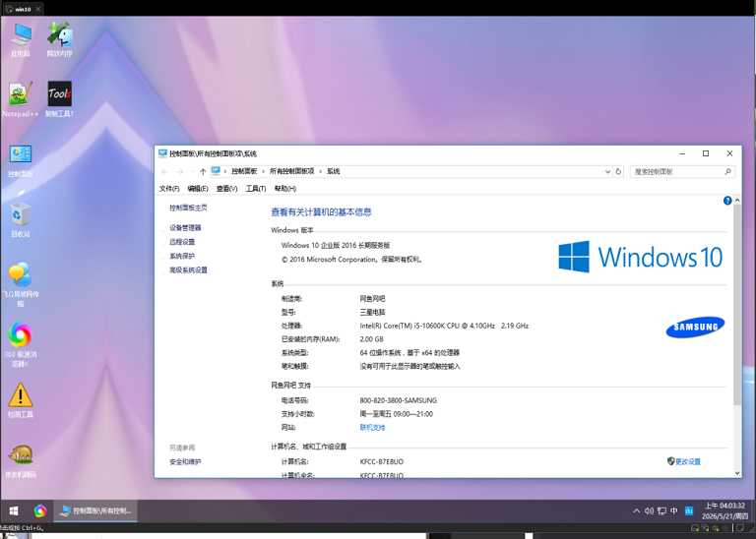
Task: Open the Windows Start menu
Action: pyautogui.click(x=14, y=510)
